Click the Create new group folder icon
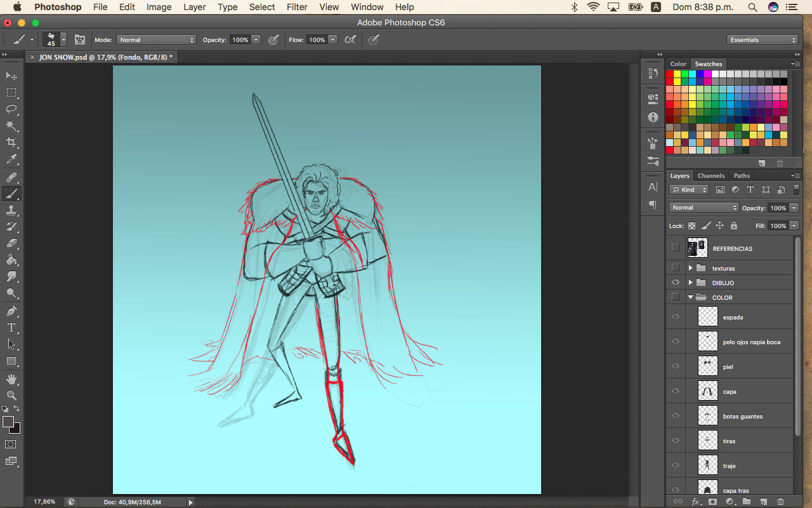The height and width of the screenshot is (508, 812). pos(747,502)
